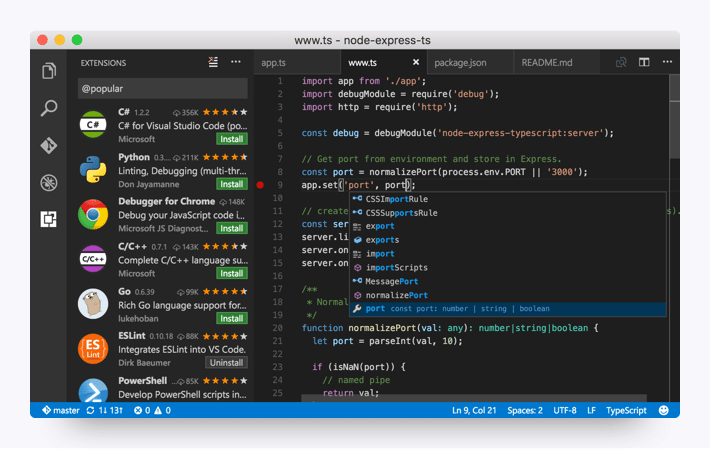Change language mode via TypeScript
Screen dimensions: 710x450
626,411
